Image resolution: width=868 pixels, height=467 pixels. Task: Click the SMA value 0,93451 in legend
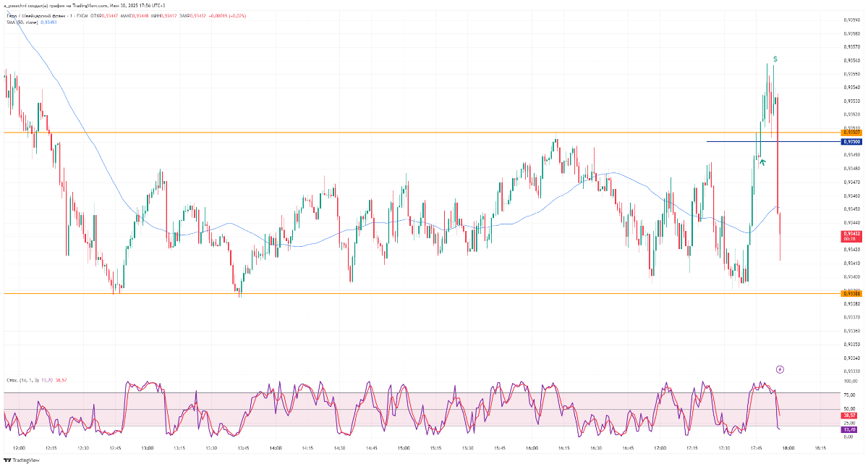pyautogui.click(x=50, y=22)
